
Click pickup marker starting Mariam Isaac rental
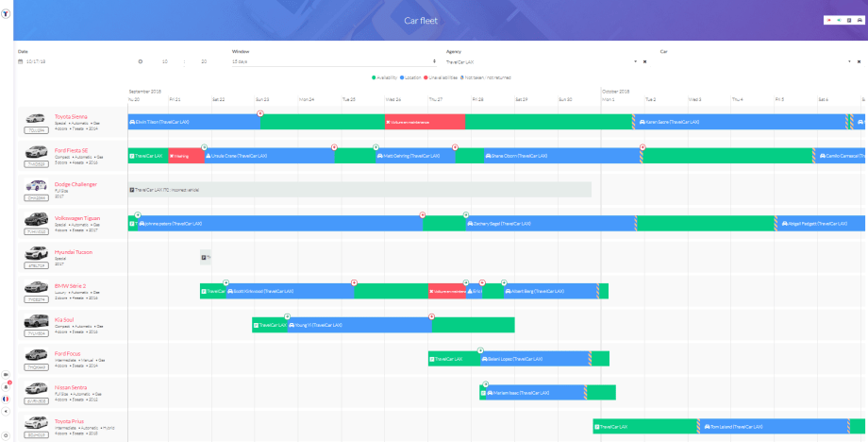tap(486, 384)
